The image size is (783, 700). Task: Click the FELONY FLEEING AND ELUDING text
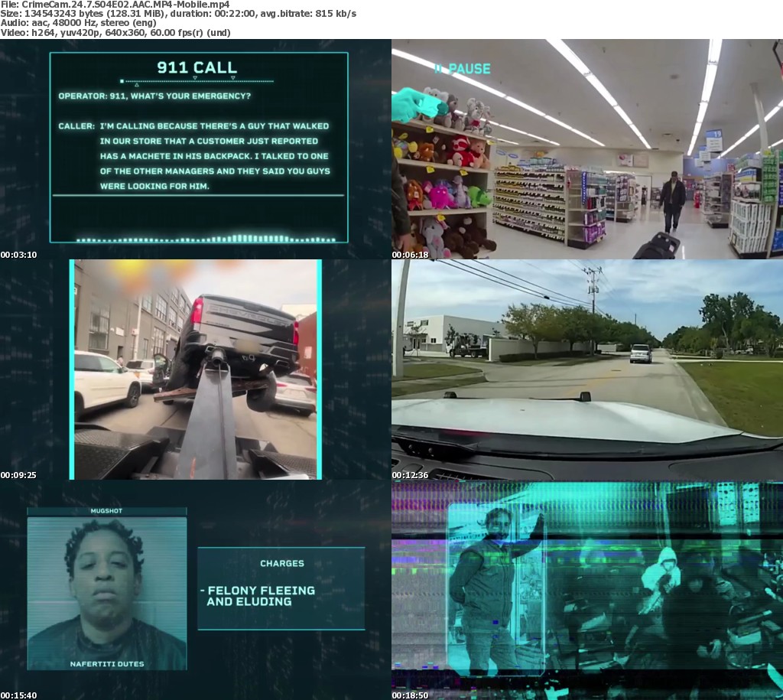tap(258, 596)
